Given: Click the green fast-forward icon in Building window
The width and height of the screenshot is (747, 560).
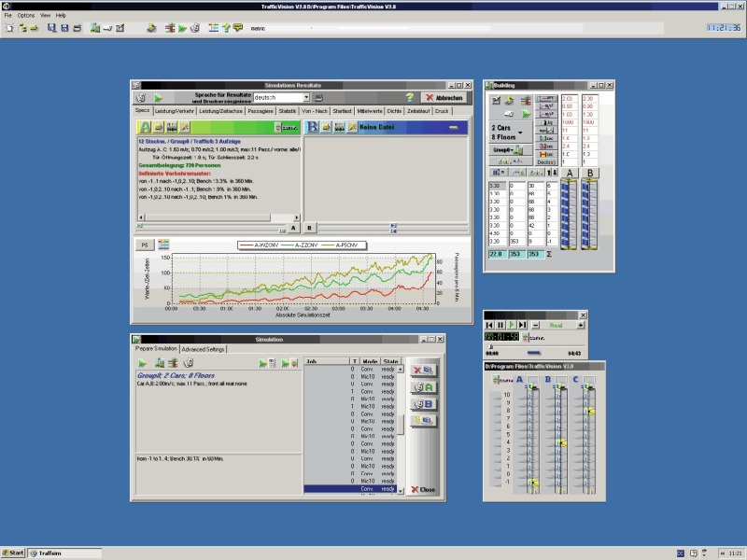Looking at the screenshot, I should [x=526, y=114].
